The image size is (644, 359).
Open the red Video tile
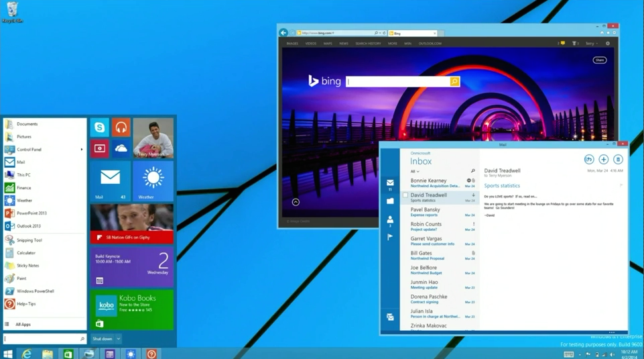99,148
